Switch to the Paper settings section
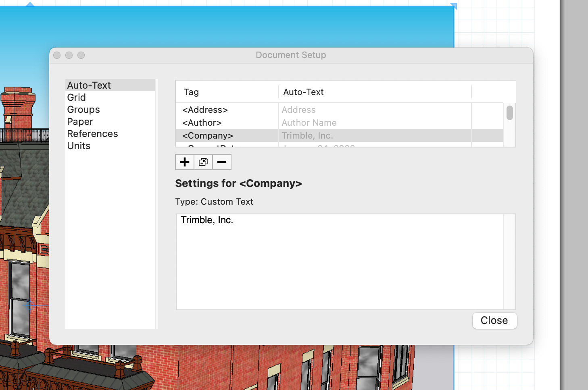 (80, 121)
